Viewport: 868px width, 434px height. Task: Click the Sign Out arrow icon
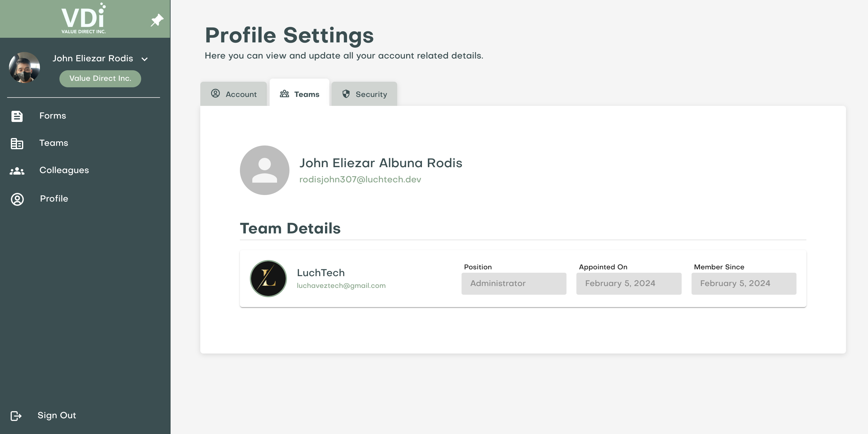point(16,416)
